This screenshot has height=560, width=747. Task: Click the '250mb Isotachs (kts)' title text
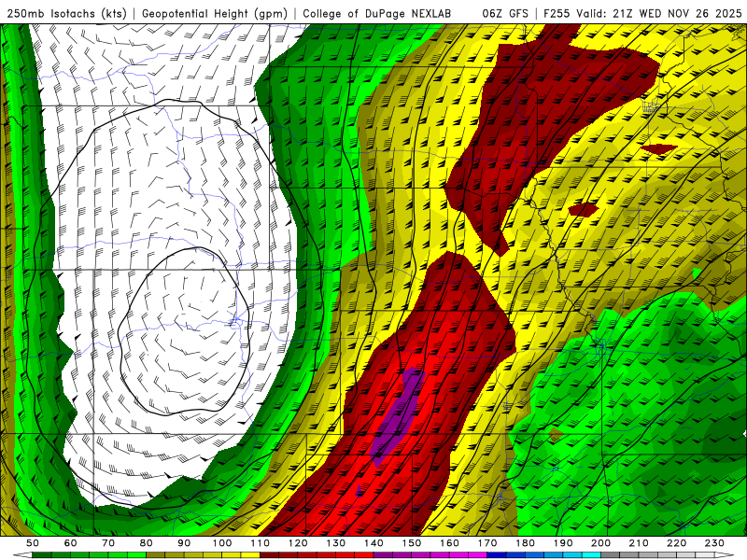pyautogui.click(x=67, y=13)
